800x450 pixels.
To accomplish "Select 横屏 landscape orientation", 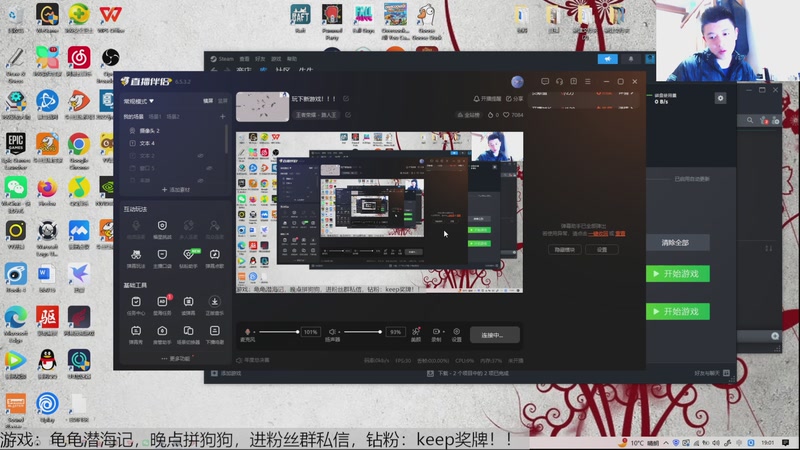I will pos(208,101).
